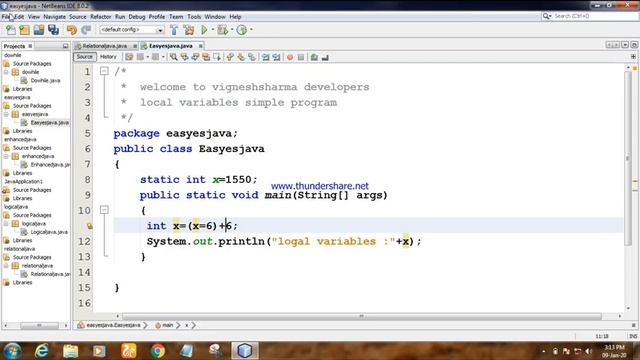Click the Clean and Build icon
The width and height of the screenshot is (640, 360).
tap(189, 30)
